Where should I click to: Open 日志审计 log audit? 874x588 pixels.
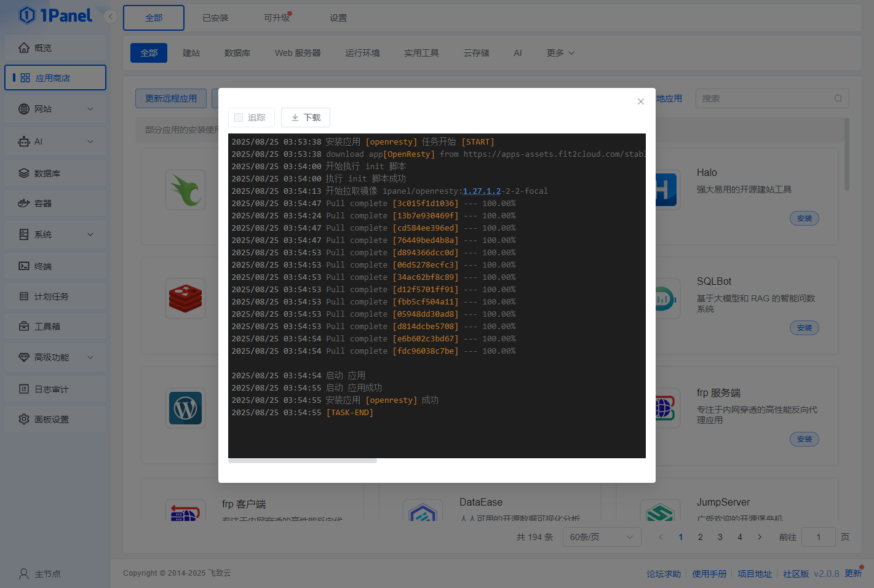coord(55,389)
